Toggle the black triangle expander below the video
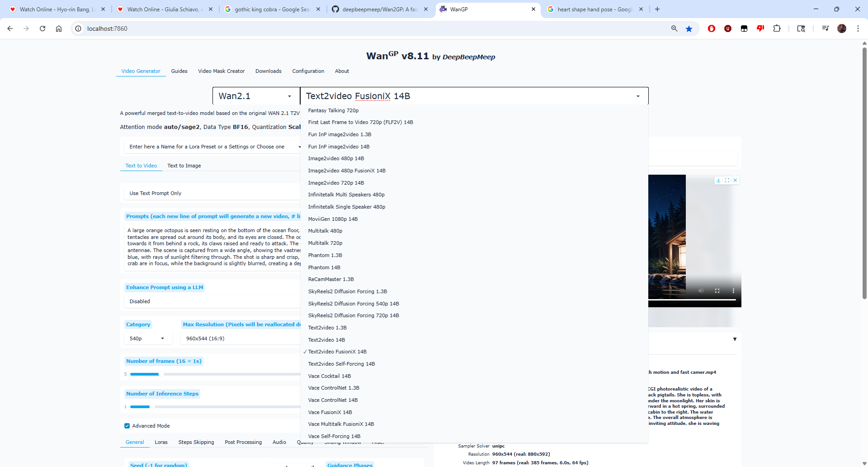The width and height of the screenshot is (868, 467). click(735, 339)
